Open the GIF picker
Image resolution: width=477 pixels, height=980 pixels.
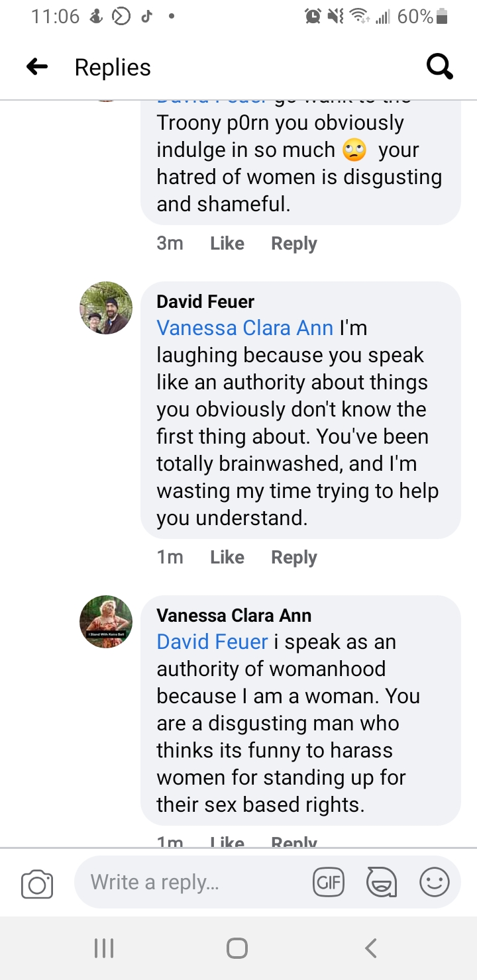click(328, 882)
